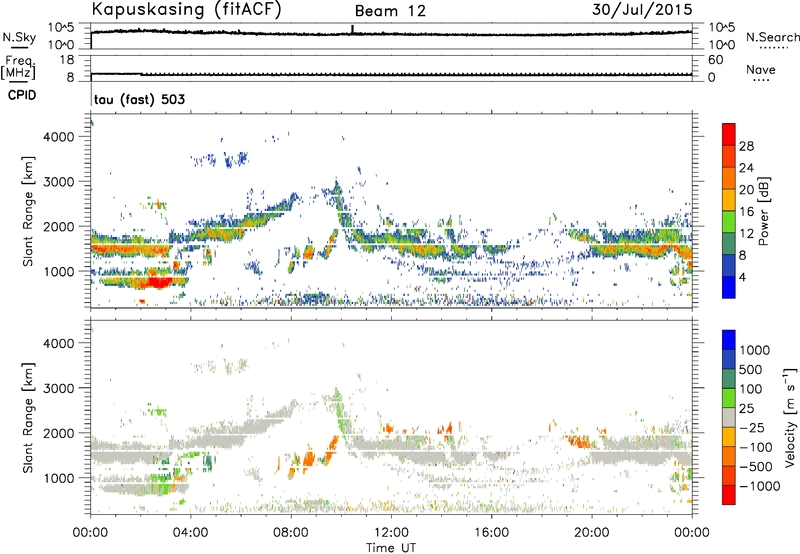Click the "Nave" legend label
Screen dimensions: 800x554
point(761,69)
